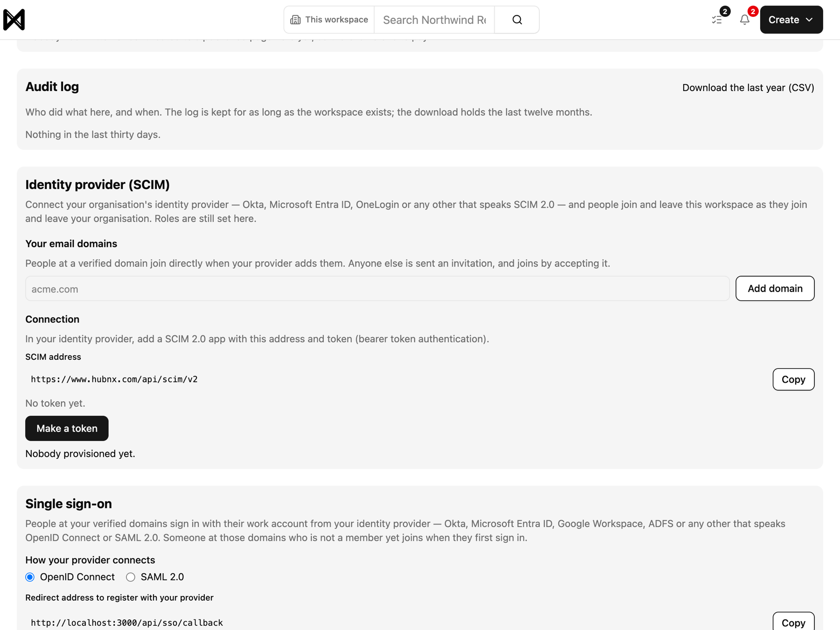
Task: Open the This workspace scope selector
Action: tap(329, 20)
